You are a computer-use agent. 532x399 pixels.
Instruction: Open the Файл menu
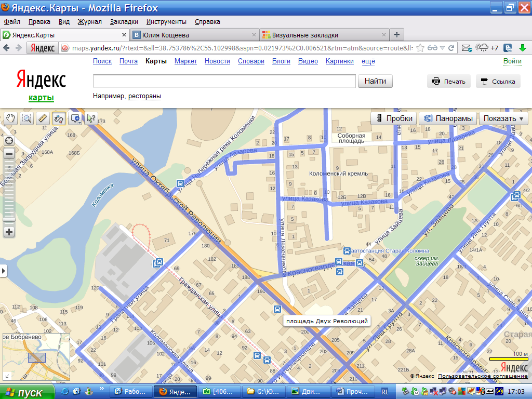[12, 22]
